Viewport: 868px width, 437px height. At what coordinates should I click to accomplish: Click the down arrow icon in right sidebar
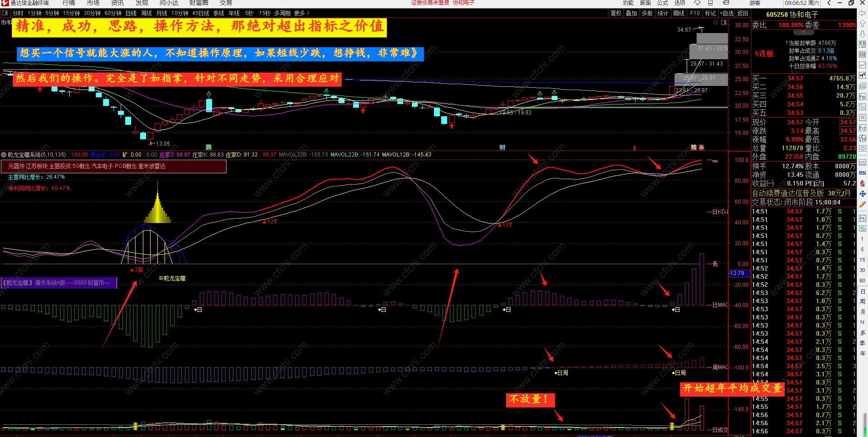coord(863,33)
